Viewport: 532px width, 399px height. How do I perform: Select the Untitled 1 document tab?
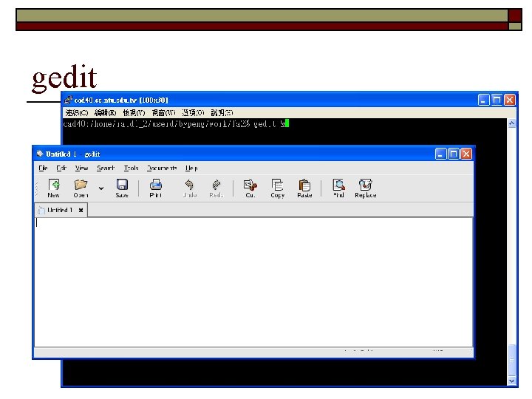click(x=60, y=210)
